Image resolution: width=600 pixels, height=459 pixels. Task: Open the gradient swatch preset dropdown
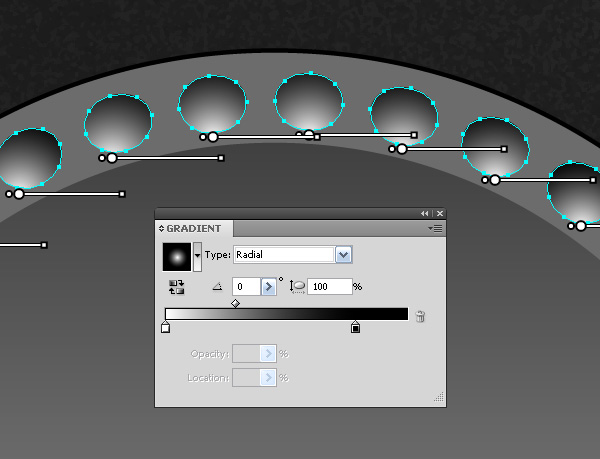click(x=197, y=257)
